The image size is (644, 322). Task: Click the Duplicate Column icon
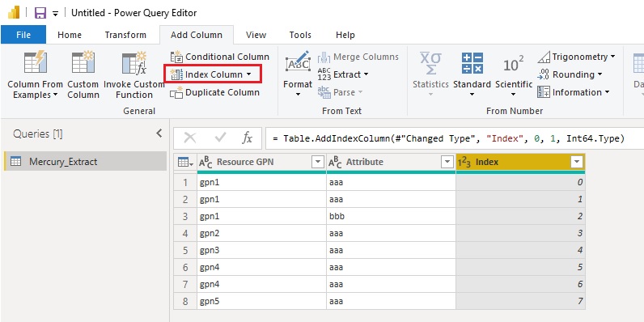pos(176,92)
